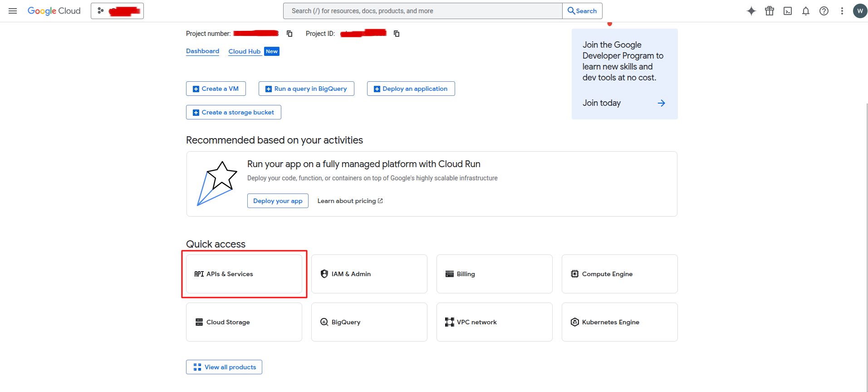
Task: Copy the project ID to clipboard
Action: 397,34
